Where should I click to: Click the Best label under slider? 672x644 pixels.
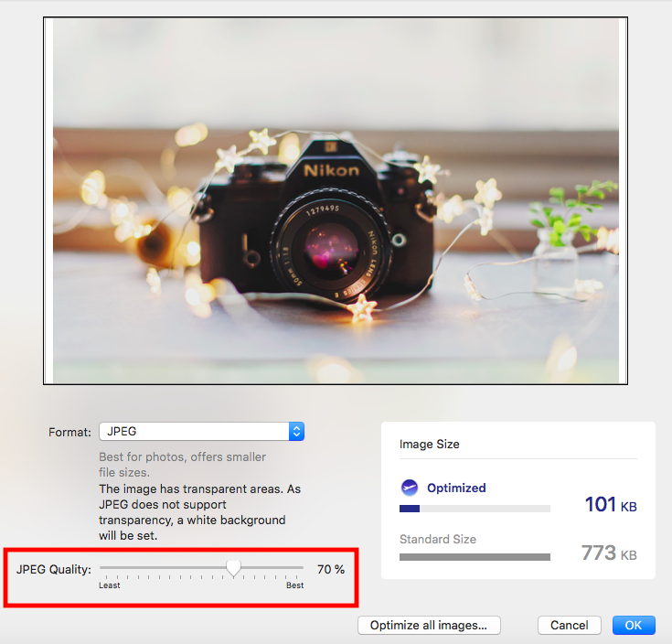[294, 585]
